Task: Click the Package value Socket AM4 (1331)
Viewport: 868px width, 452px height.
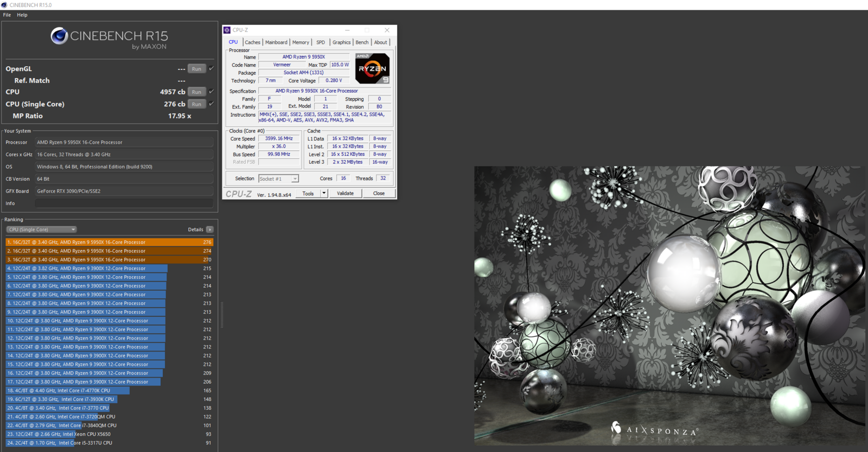Action: pyautogui.click(x=303, y=72)
